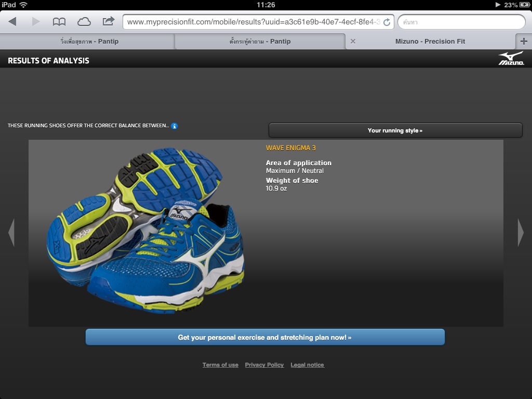Select the Mizuno - Precision Fit tab
This screenshot has width=532, height=399.
pos(430,42)
